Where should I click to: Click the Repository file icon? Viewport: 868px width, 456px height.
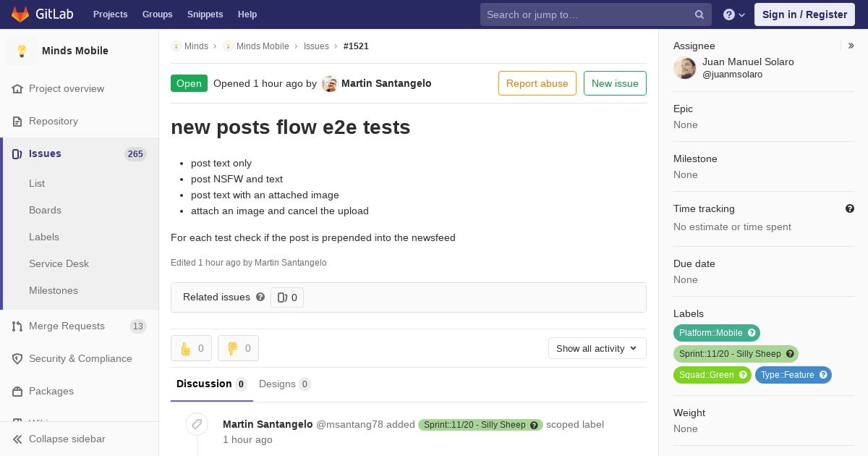(17, 121)
